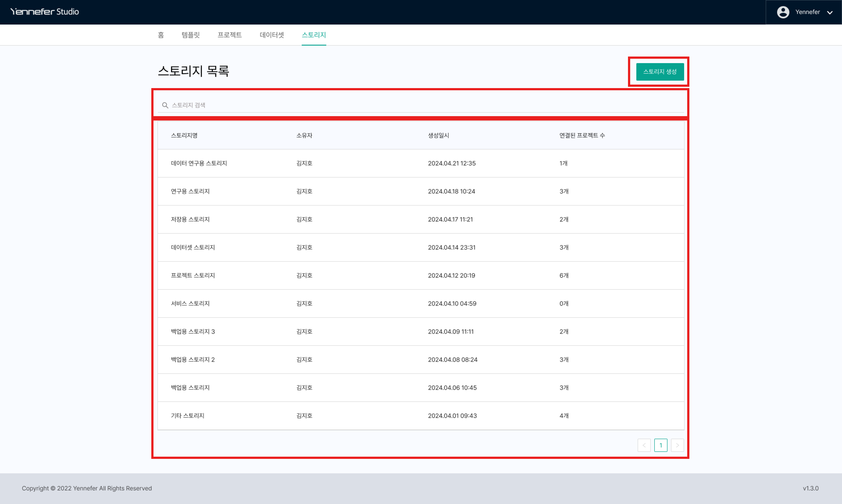Screen dimensions: 842x504
Task: Click the 스토리지명 column header
Action: pos(184,135)
